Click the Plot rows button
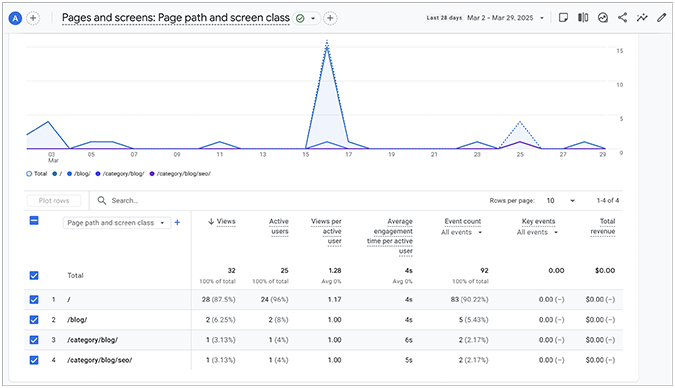Viewport: 675px width, 388px height. pos(54,201)
